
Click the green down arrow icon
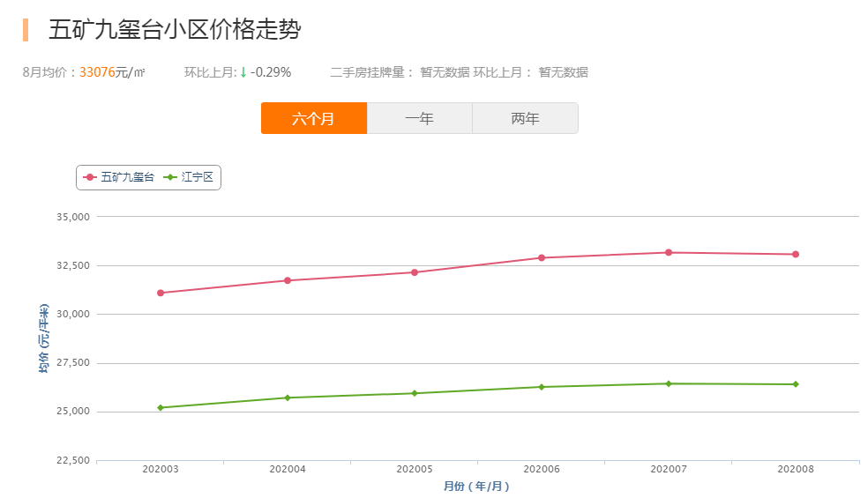(x=243, y=72)
